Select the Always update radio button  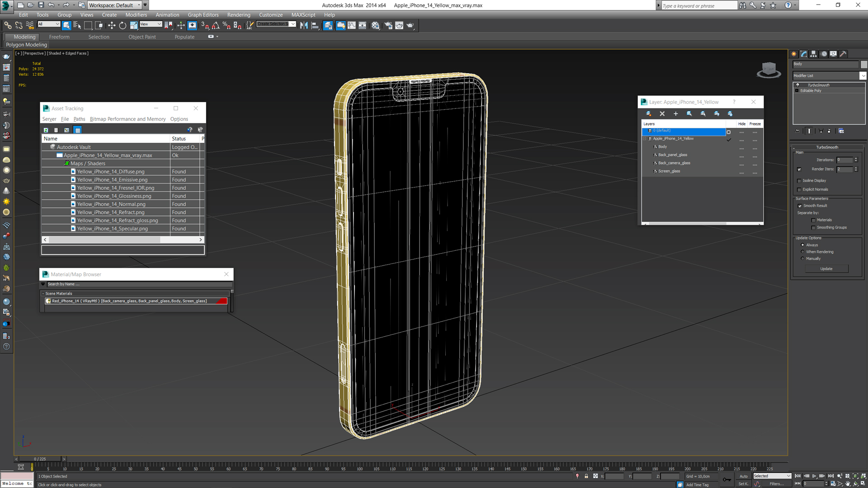(802, 245)
